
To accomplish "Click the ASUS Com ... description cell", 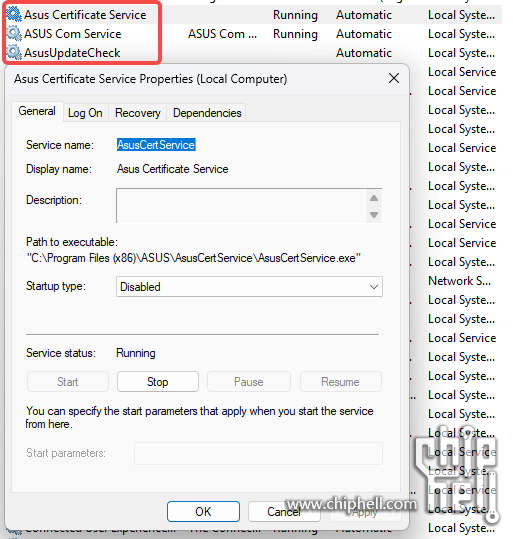I will 222,34.
